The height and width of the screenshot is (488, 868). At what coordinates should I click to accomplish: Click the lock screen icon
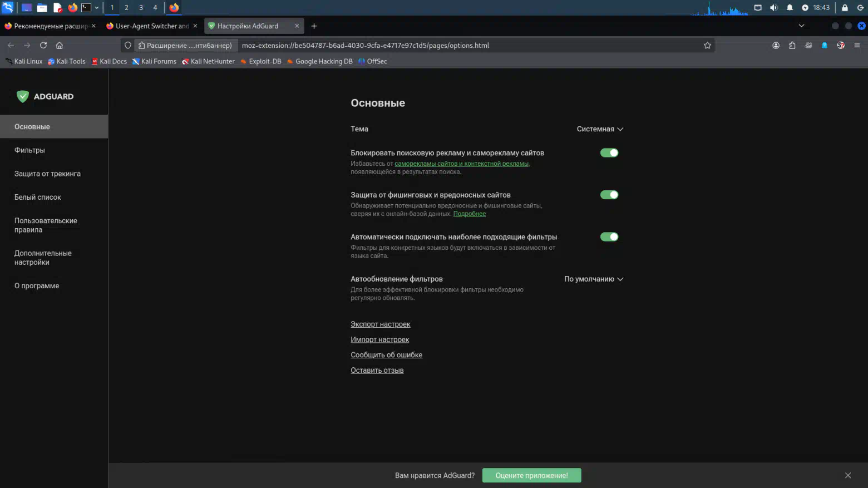click(x=845, y=8)
